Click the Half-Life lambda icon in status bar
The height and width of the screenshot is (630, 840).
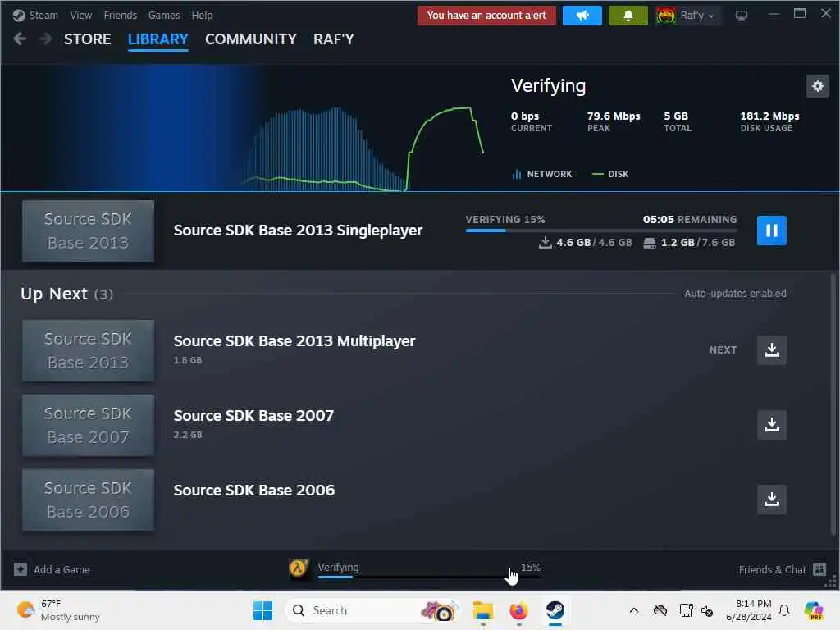click(299, 568)
